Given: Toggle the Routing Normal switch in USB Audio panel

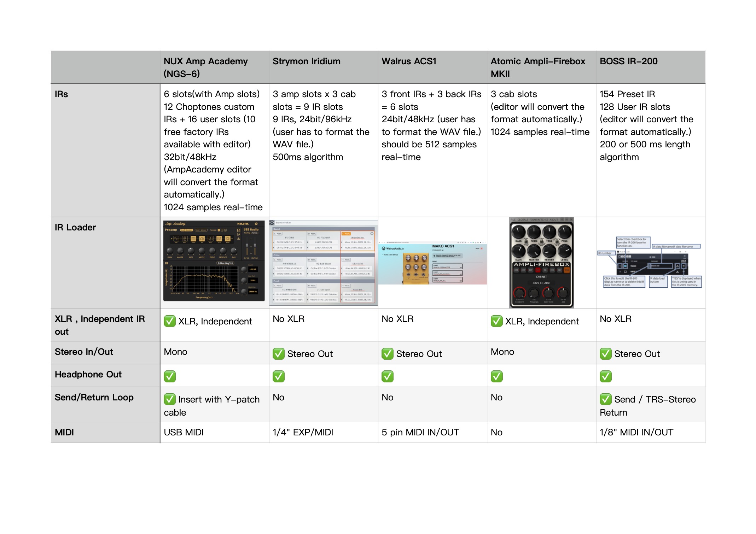Looking at the screenshot, I should point(255,233).
